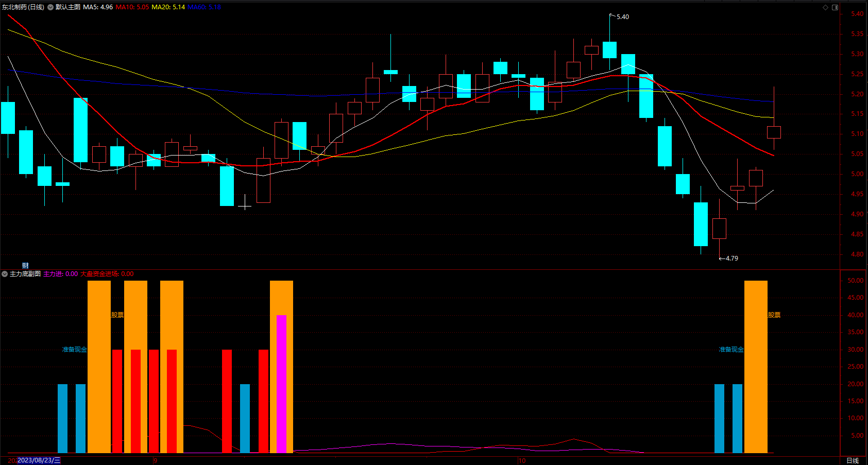
Task: Click the 主力底副图 sub-chart name
Action: tap(25, 274)
